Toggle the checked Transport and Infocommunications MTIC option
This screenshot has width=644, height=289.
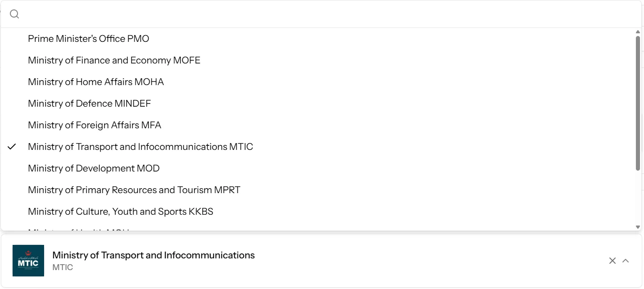(x=140, y=147)
